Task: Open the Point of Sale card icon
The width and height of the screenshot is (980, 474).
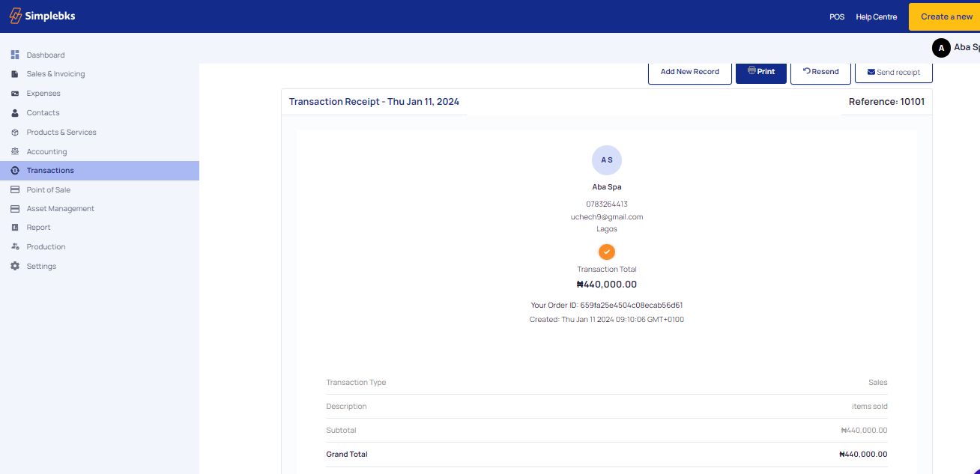Action: 15,190
